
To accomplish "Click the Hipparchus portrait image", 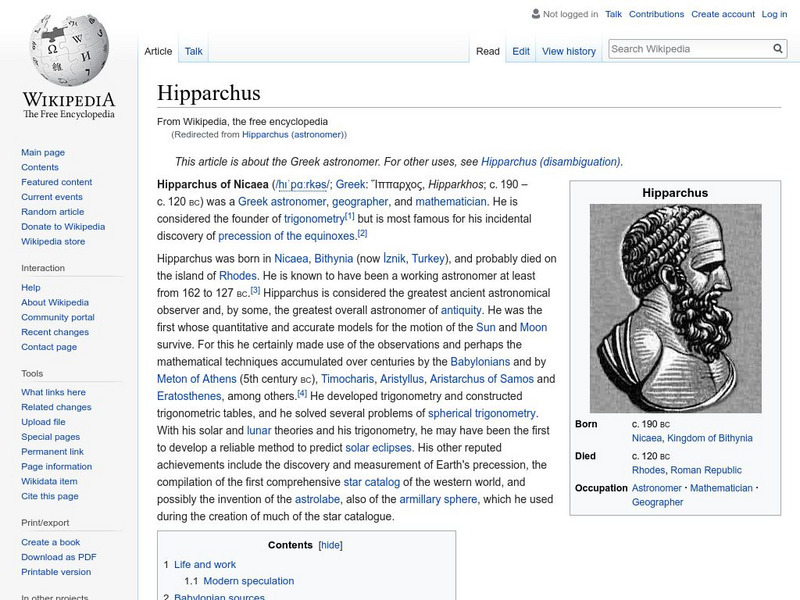I will (x=676, y=308).
